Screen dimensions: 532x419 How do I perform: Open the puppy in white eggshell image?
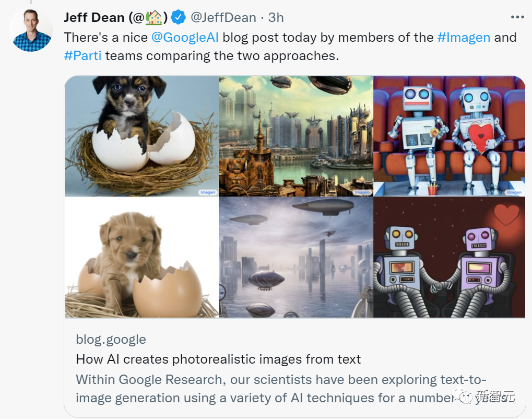pos(141,136)
